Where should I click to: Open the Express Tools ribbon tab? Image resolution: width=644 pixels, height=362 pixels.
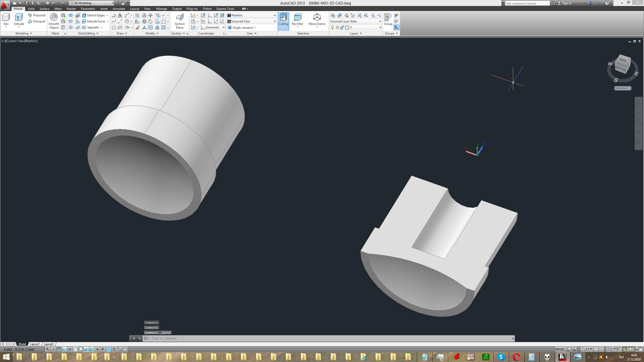pos(225,9)
